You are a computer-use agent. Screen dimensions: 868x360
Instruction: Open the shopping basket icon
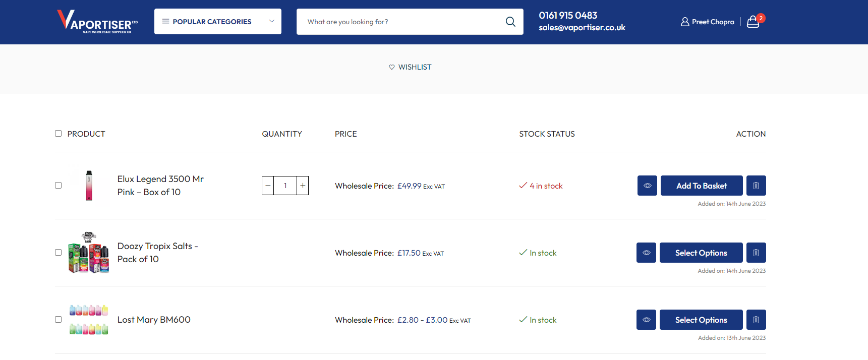click(753, 22)
